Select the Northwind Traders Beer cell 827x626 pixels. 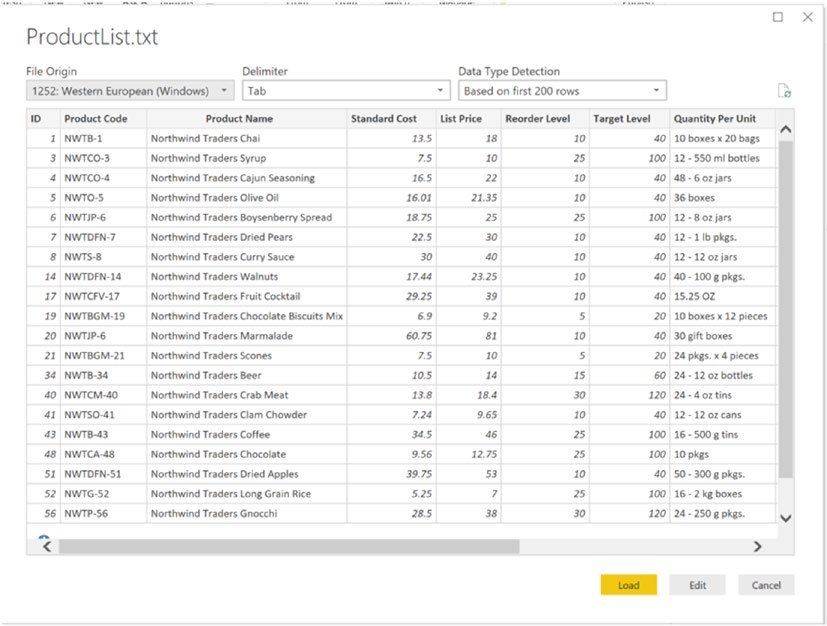coord(247,375)
